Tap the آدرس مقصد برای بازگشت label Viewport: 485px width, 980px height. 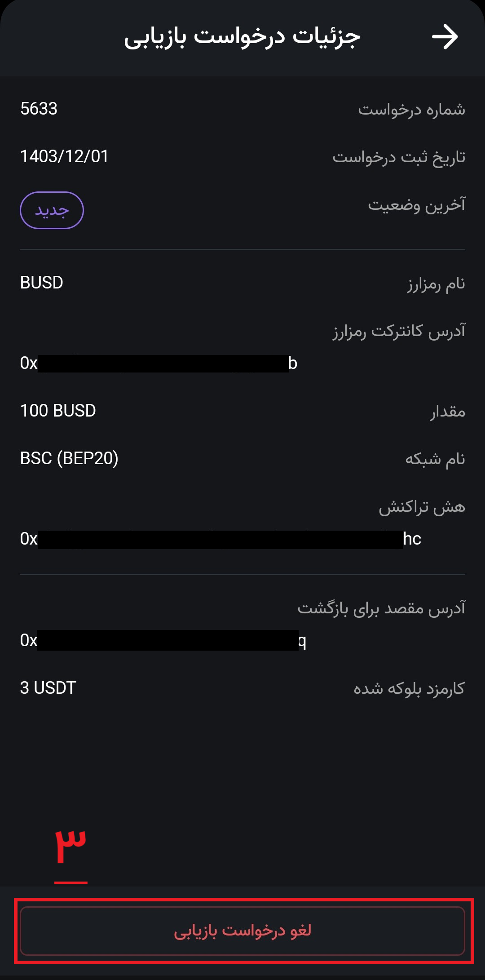click(381, 608)
